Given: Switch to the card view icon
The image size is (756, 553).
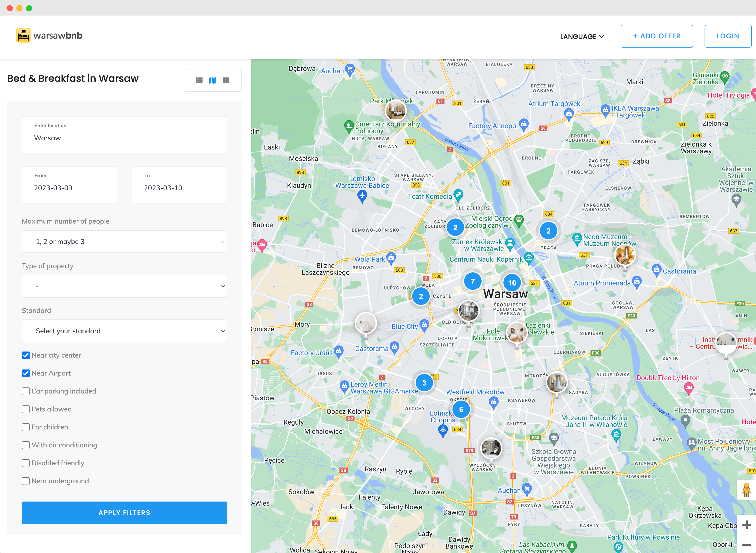Looking at the screenshot, I should tap(226, 80).
